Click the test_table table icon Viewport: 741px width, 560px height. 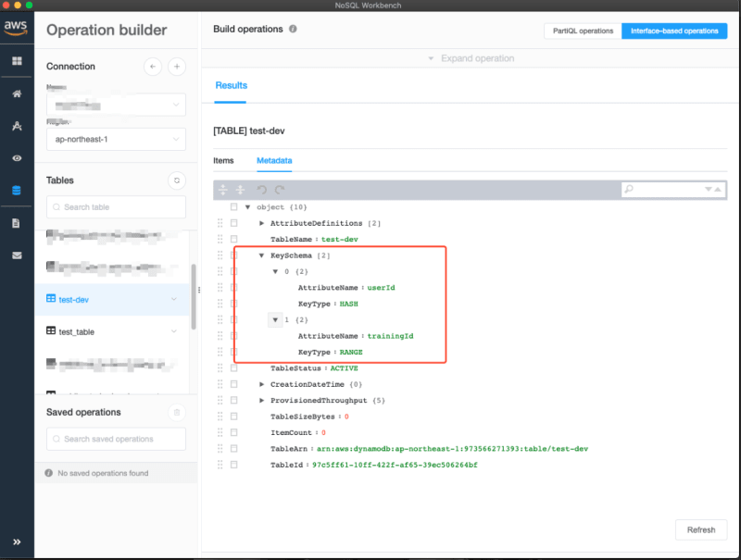[x=51, y=330]
